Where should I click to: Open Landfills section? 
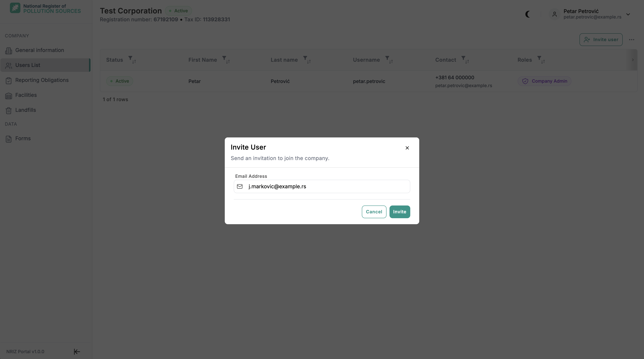click(45, 110)
